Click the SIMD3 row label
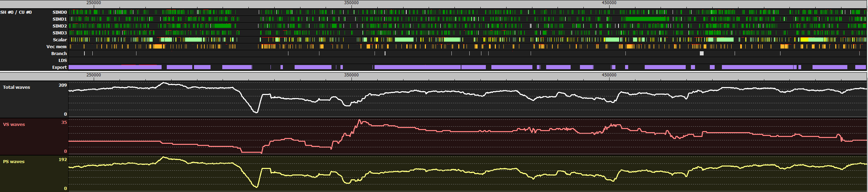The image size is (868, 192). tap(59, 33)
